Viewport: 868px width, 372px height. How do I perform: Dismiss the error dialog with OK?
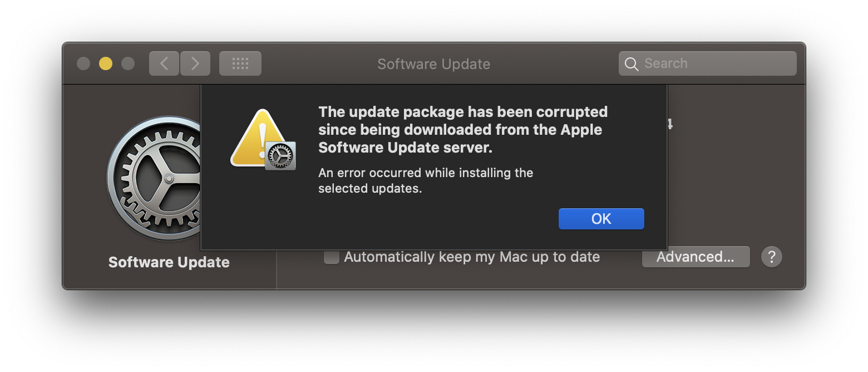[x=601, y=219]
